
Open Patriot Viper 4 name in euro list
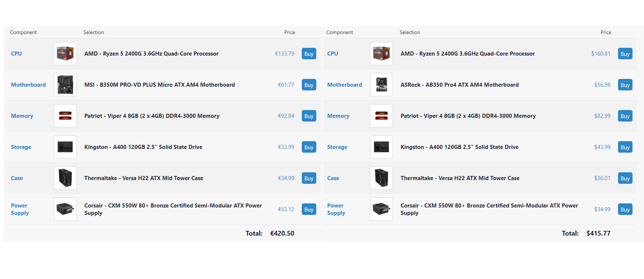tap(152, 116)
